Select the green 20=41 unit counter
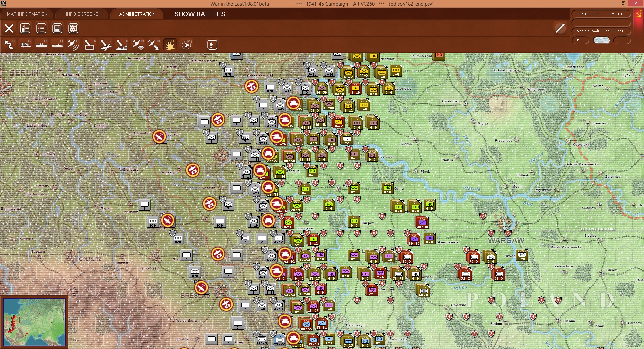The image size is (644, 349). [x=297, y=206]
